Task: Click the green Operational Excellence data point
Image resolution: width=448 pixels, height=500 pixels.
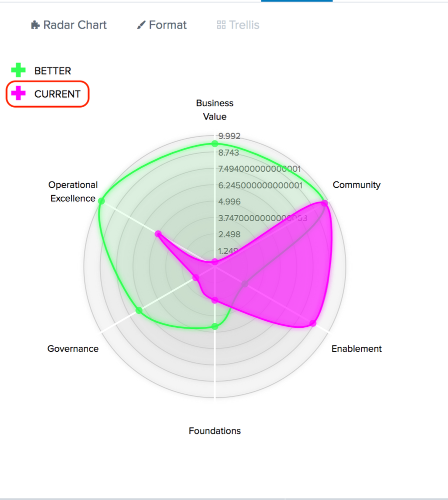Action: pyautogui.click(x=101, y=201)
